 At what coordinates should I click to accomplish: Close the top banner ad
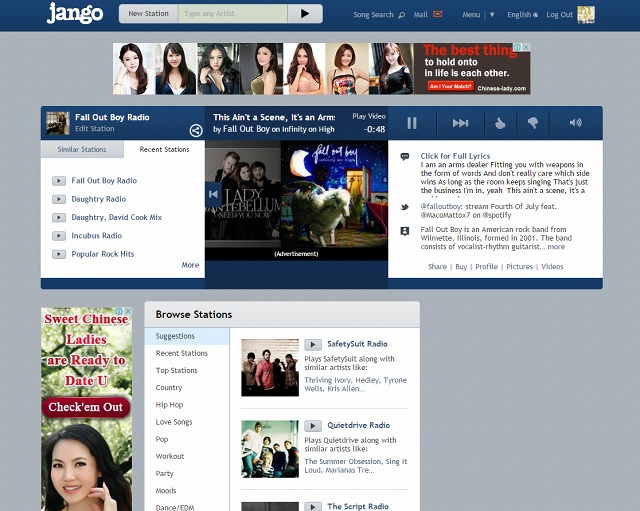(x=527, y=47)
